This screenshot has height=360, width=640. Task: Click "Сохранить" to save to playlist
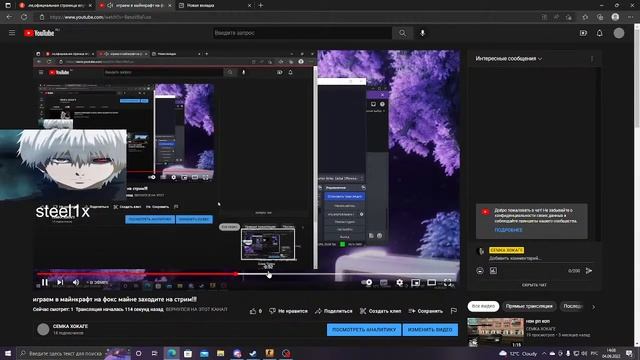click(425, 311)
